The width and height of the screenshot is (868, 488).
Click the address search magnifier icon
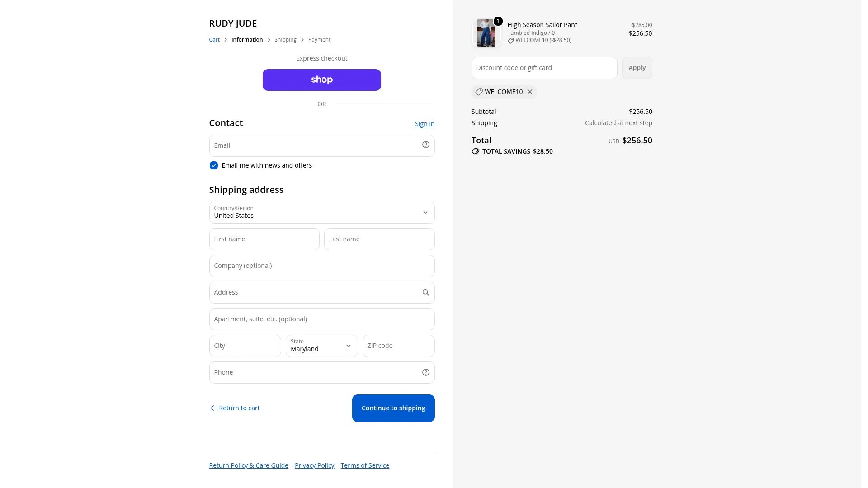(425, 293)
